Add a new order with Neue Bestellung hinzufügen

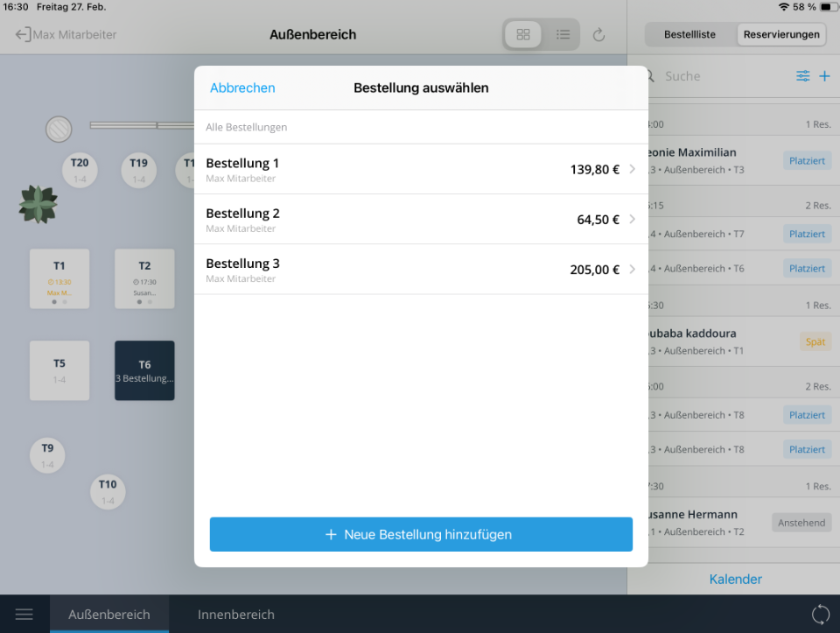click(421, 534)
